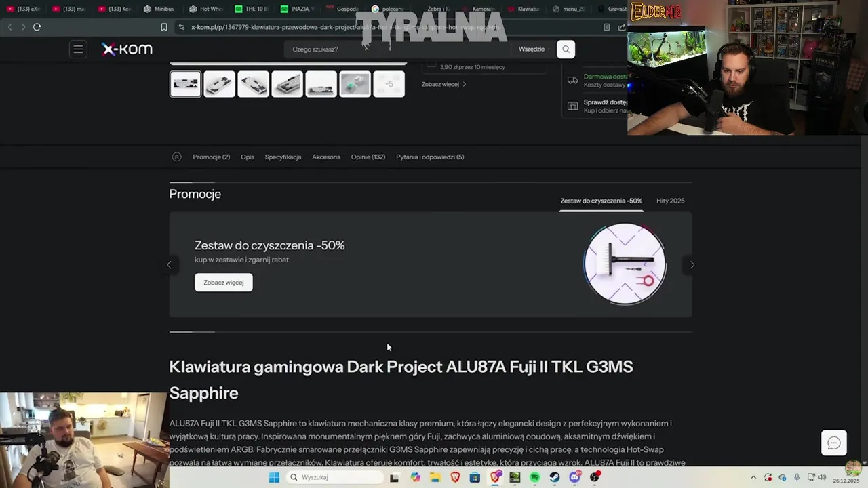The height and width of the screenshot is (488, 868).
Task: Switch to Hot Wheels browser tab
Action: 206,9
